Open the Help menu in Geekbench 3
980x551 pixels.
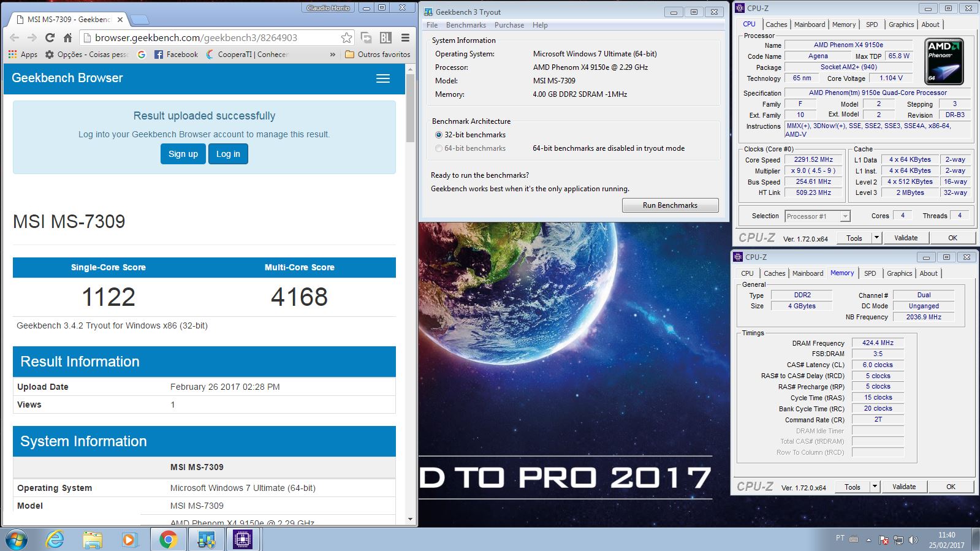540,25
